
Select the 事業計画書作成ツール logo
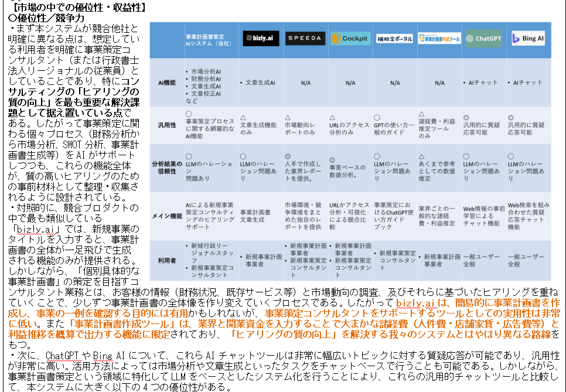pos(439,39)
